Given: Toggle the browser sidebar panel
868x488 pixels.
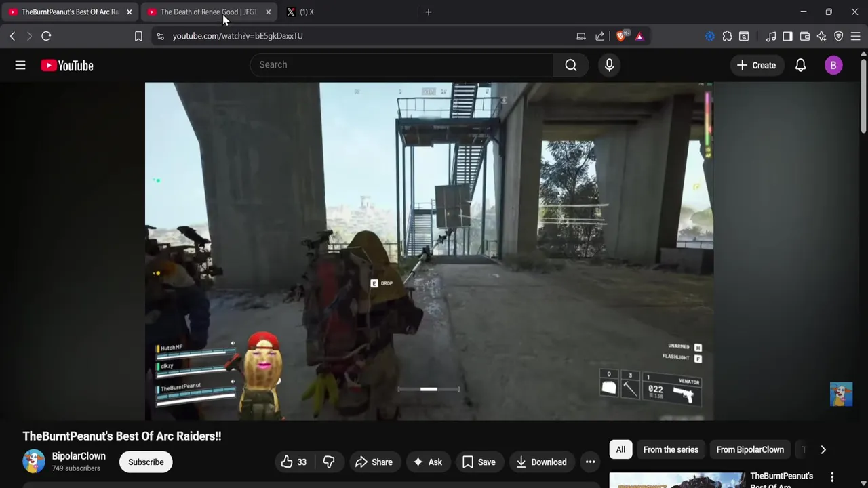Looking at the screenshot, I should click(x=787, y=36).
